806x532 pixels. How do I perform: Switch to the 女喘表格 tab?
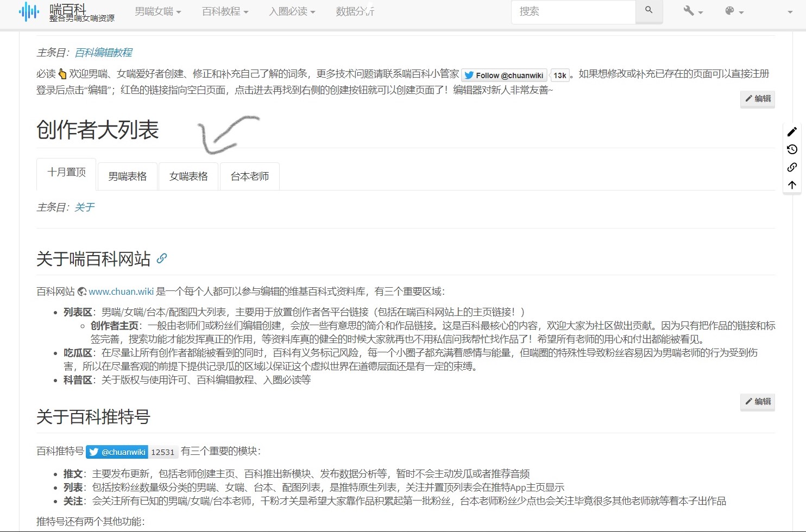[188, 176]
